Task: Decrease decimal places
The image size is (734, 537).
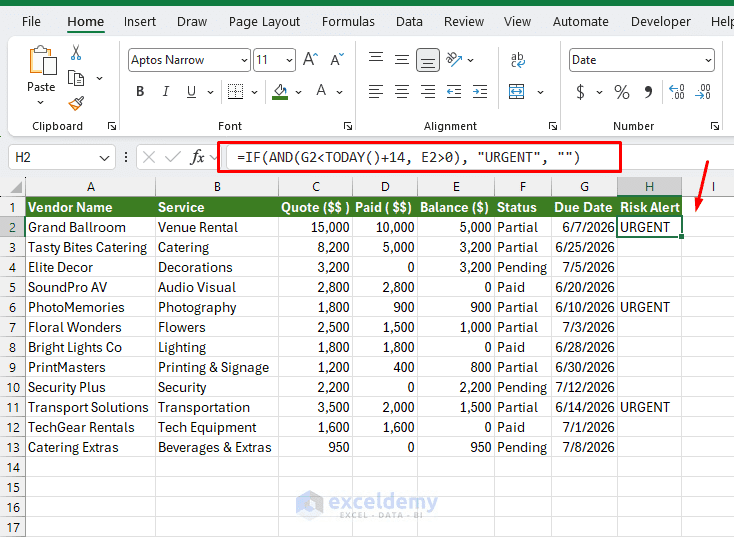Action: pos(703,92)
